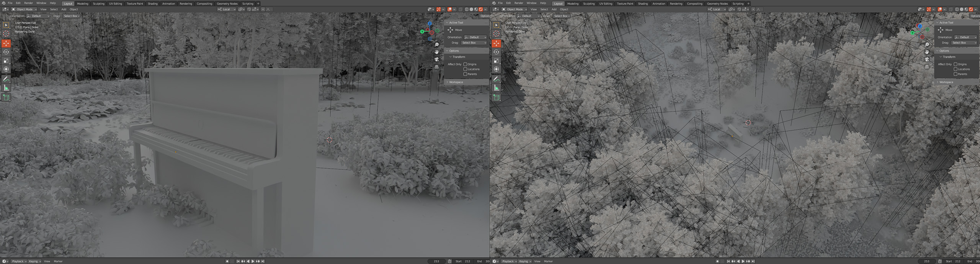
Task: Toggle wireframe shading mode in left window header
Action: [467, 10]
